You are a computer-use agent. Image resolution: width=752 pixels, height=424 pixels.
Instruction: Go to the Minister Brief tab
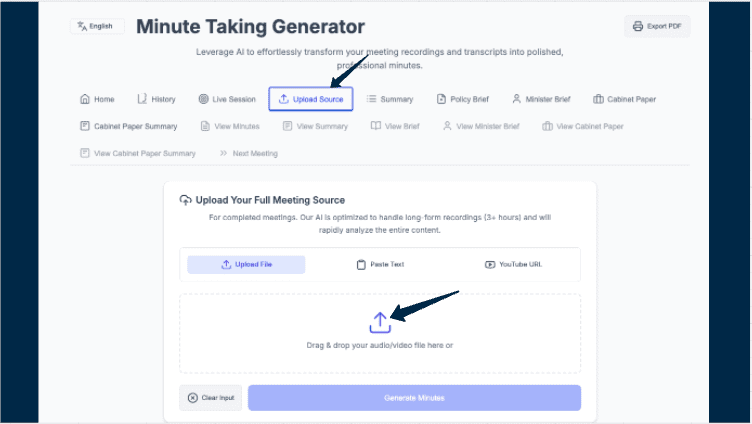coord(543,99)
